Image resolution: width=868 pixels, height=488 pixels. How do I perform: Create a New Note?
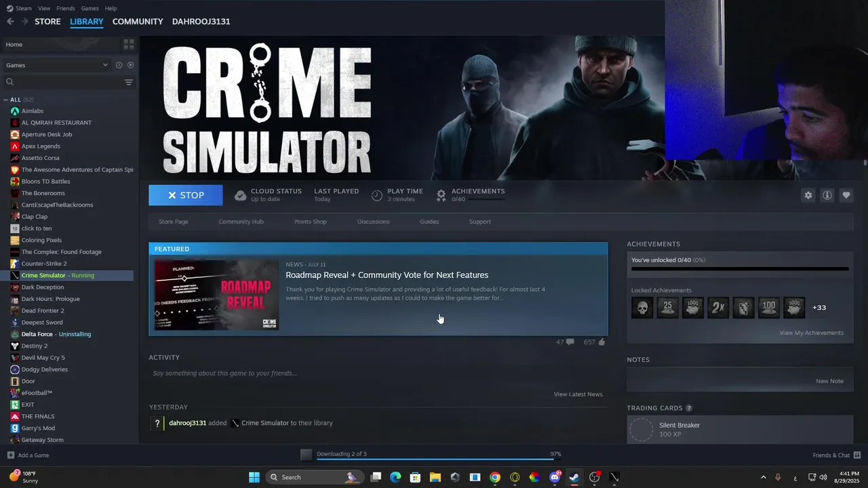[829, 381]
